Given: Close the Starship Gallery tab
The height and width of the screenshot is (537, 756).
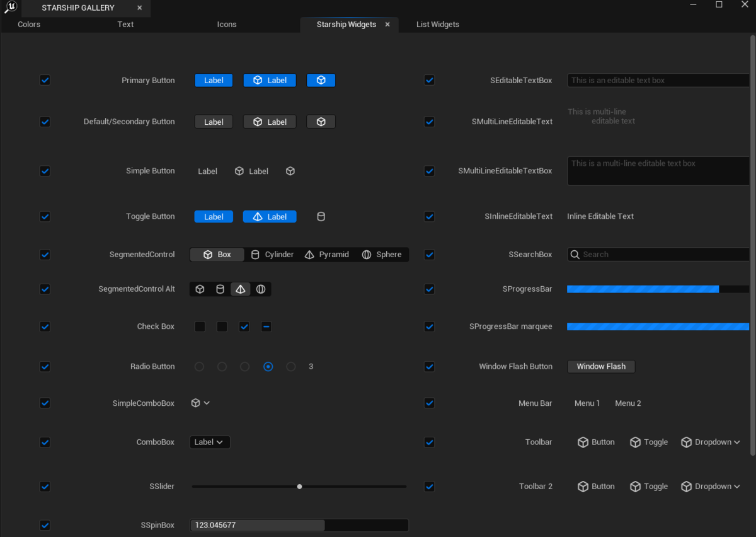Looking at the screenshot, I should (140, 8).
